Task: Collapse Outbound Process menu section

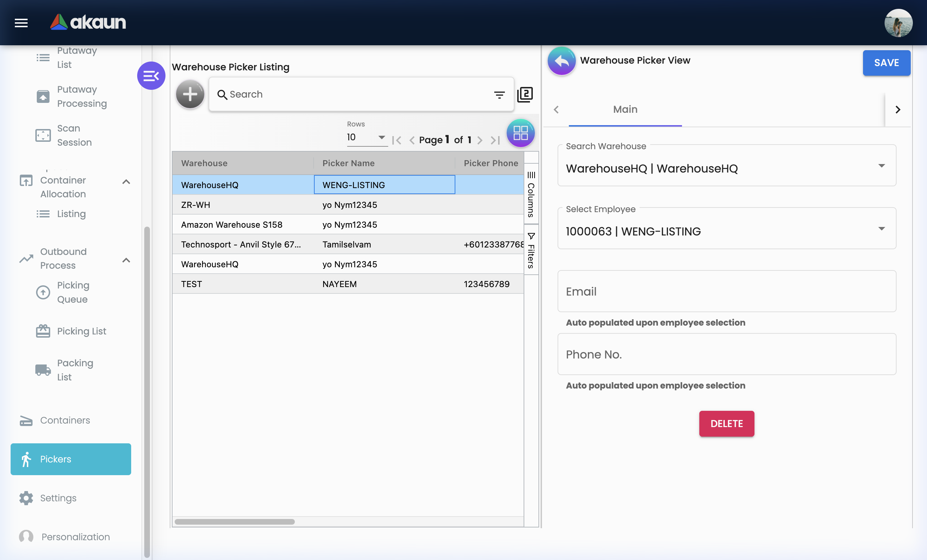Action: [x=127, y=260]
